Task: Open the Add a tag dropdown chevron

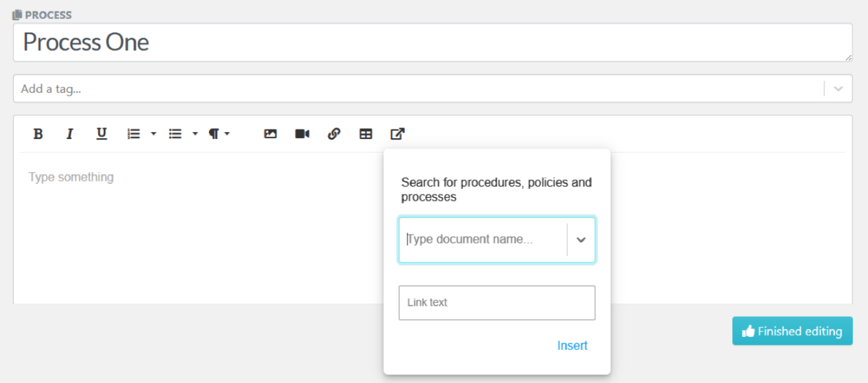Action: click(x=838, y=89)
